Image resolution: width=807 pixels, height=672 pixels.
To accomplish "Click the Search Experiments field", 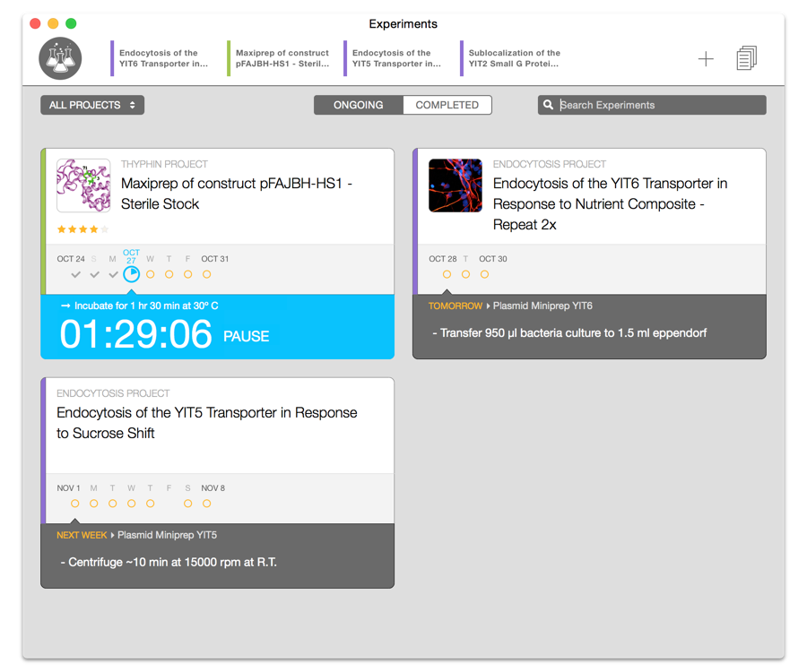I will point(659,105).
